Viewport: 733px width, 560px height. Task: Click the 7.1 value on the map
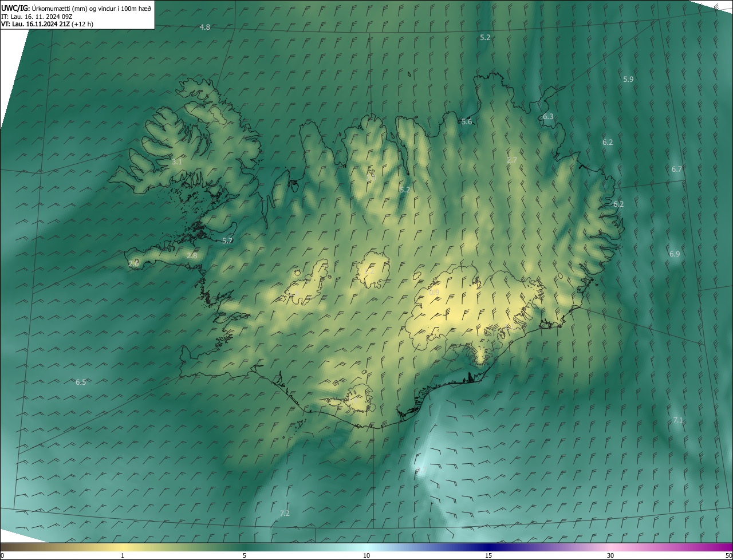tap(678, 420)
